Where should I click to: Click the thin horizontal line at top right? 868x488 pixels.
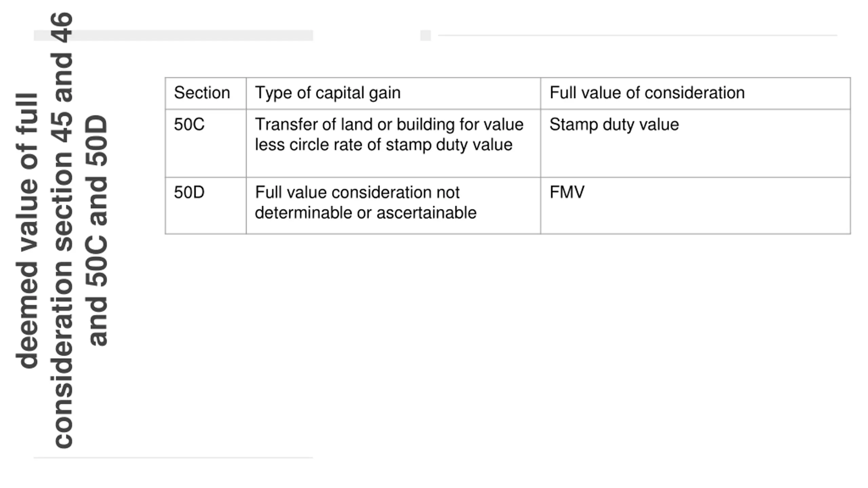637,35
